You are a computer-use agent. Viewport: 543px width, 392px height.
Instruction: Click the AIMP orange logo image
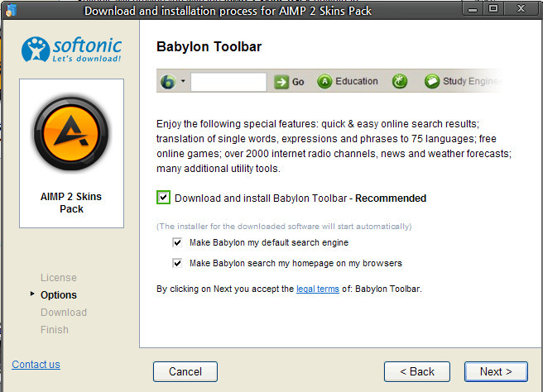[x=71, y=133]
